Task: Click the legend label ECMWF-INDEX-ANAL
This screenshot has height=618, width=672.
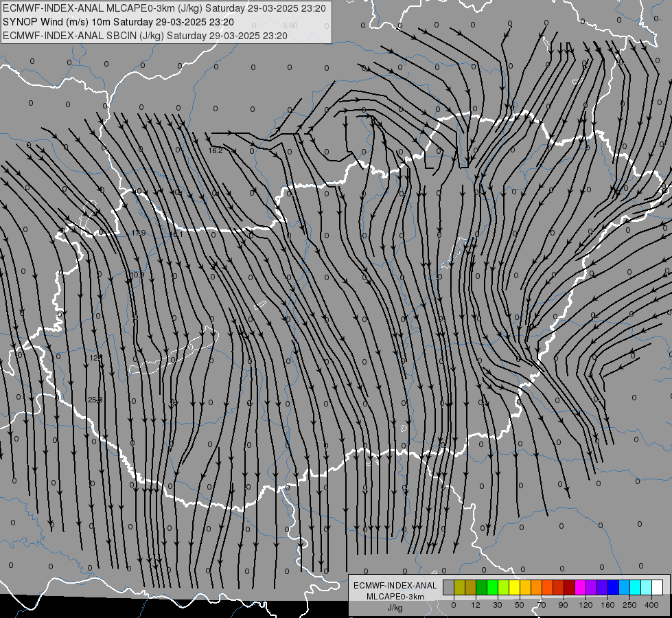Action: coord(395,586)
